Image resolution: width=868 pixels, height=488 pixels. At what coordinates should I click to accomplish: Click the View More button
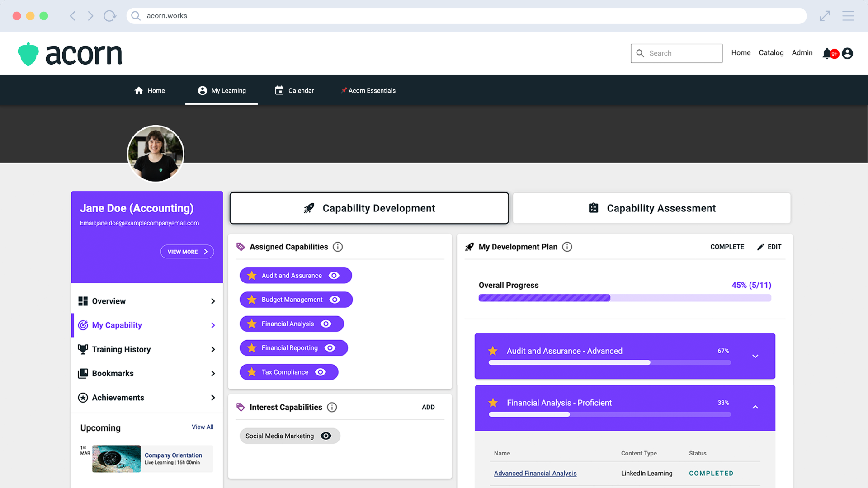coord(187,252)
